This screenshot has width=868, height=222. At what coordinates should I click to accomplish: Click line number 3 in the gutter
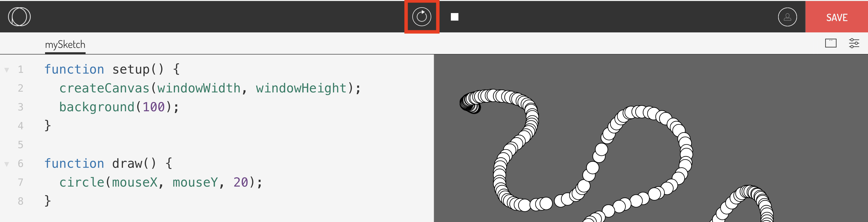tap(21, 107)
